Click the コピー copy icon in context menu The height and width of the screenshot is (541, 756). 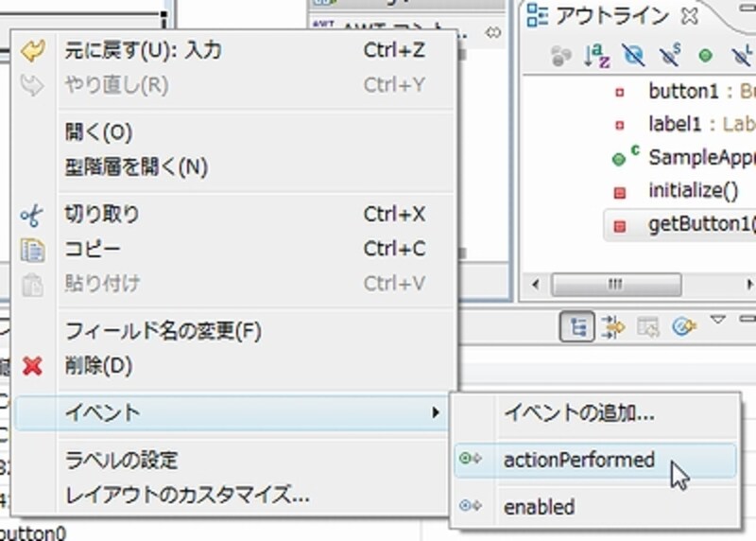coord(33,250)
